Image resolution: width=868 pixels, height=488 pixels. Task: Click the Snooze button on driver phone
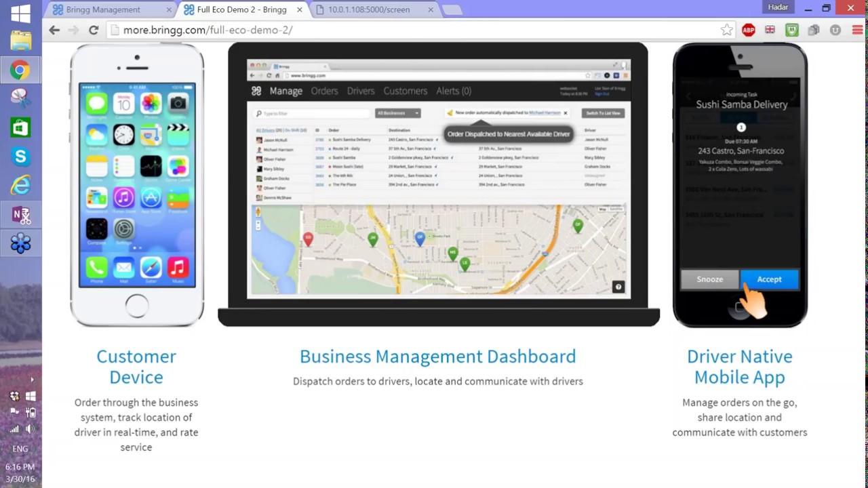[710, 279]
